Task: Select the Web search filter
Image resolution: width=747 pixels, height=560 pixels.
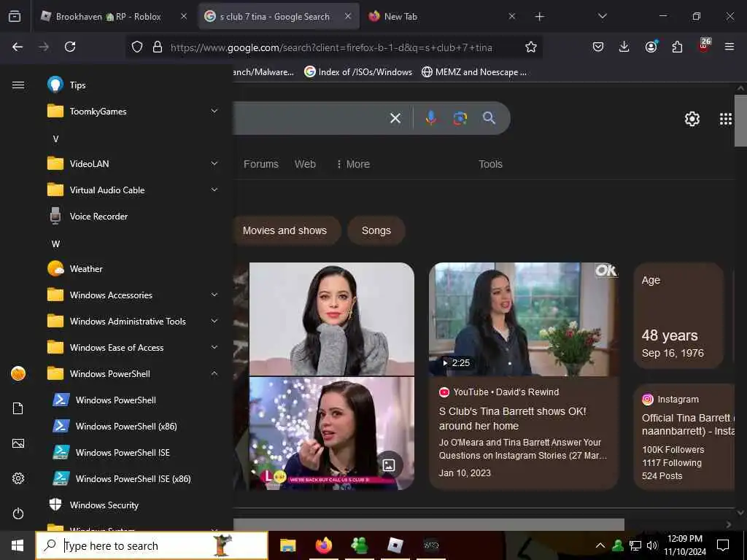Action: pyautogui.click(x=305, y=164)
